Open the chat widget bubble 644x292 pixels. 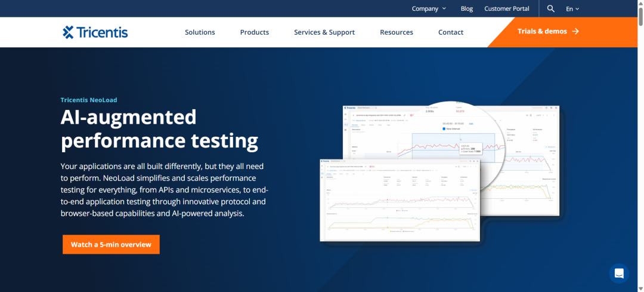click(x=619, y=273)
